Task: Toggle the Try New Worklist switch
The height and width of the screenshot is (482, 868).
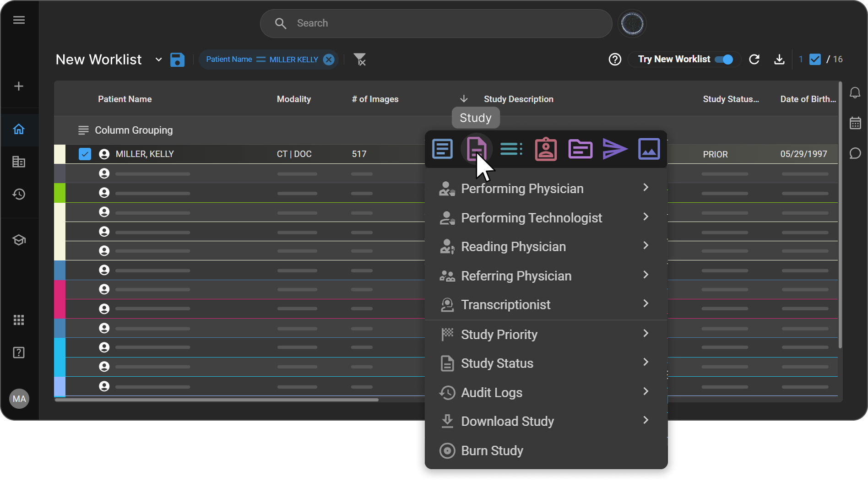Action: coord(724,60)
